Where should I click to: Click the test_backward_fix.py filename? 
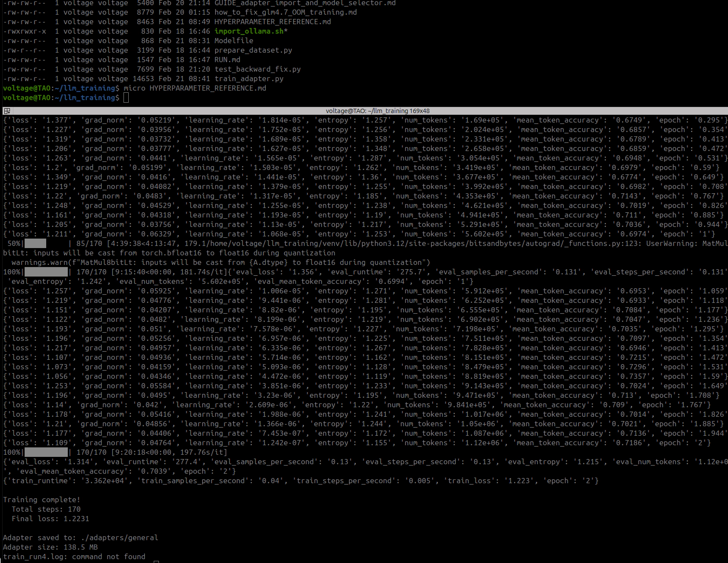[x=257, y=69]
